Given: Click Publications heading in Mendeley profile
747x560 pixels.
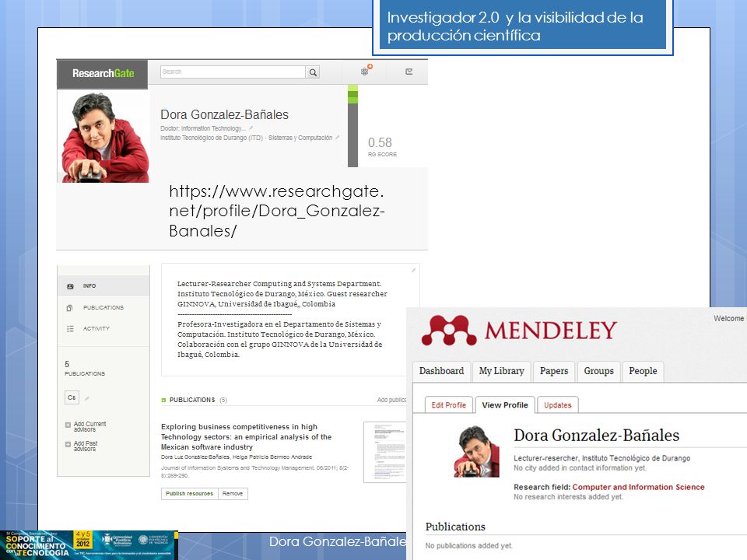Looking at the screenshot, I should coord(455,527).
